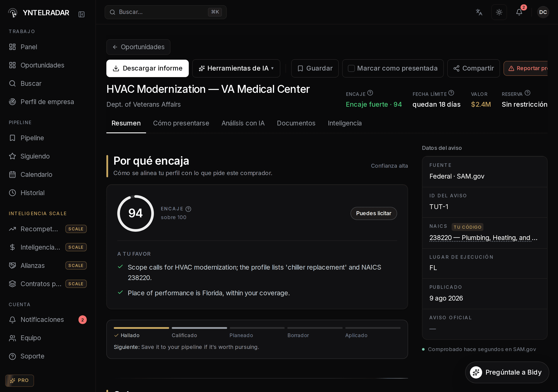The width and height of the screenshot is (558, 392).
Task: Open Equipo in the sidebar
Action: 48,338
